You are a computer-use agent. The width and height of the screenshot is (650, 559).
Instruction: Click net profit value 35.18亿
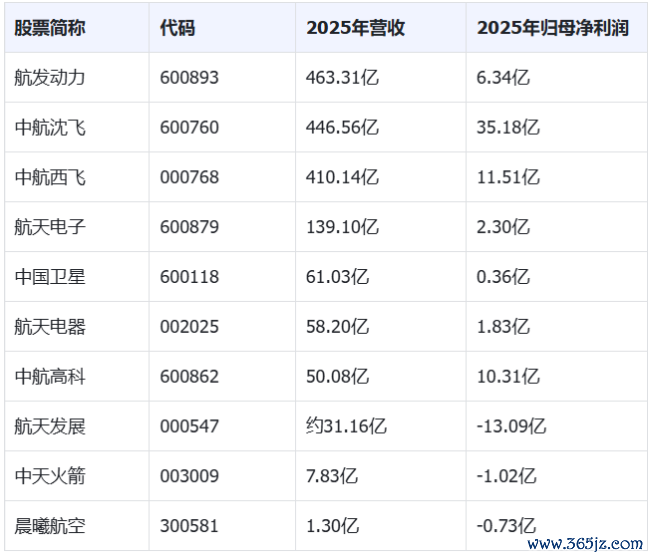508,127
